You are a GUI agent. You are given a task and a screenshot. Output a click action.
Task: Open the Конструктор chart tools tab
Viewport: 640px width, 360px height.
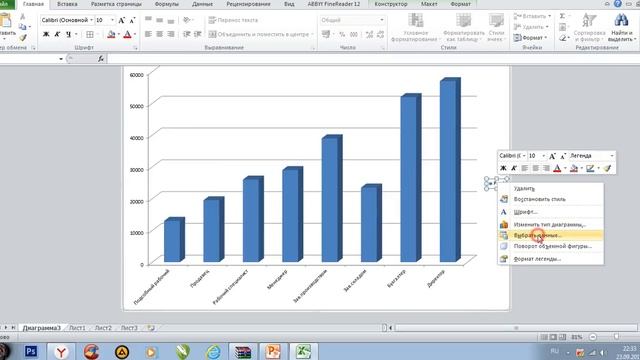point(391,4)
